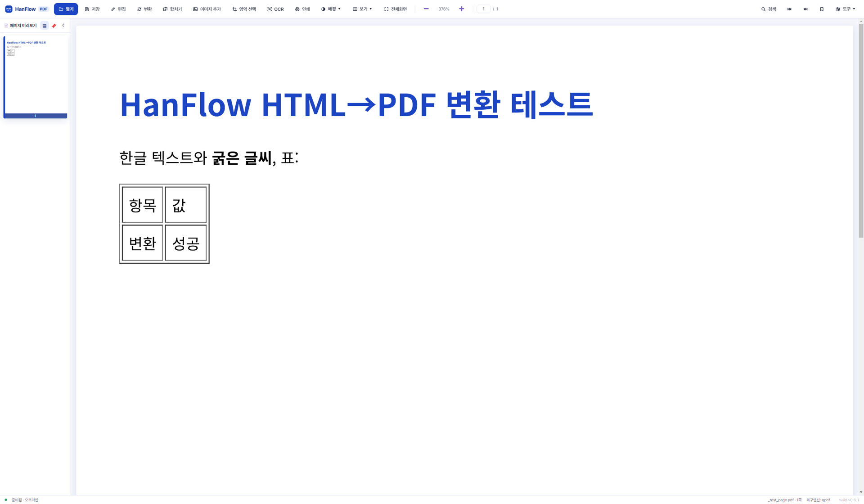This screenshot has height=504, width=864.
Task: Click the table cell 값
Action: (185, 205)
